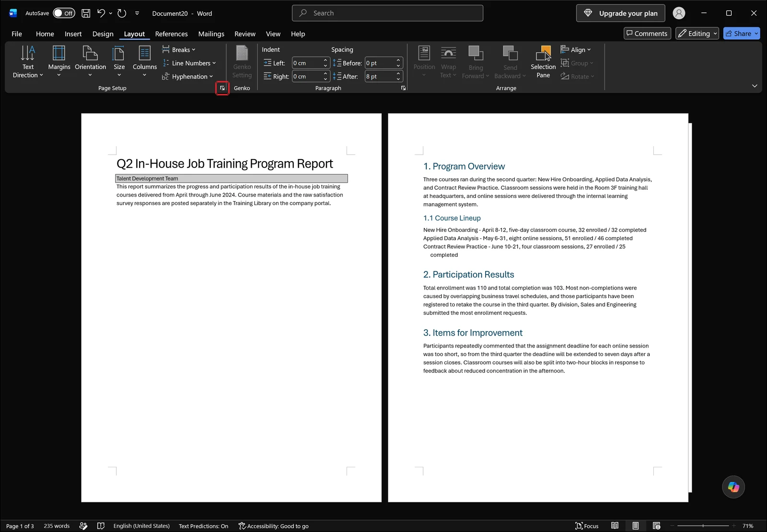Image resolution: width=767 pixels, height=532 pixels.
Task: Click Page 1 of 3 indicator
Action: [20, 526]
